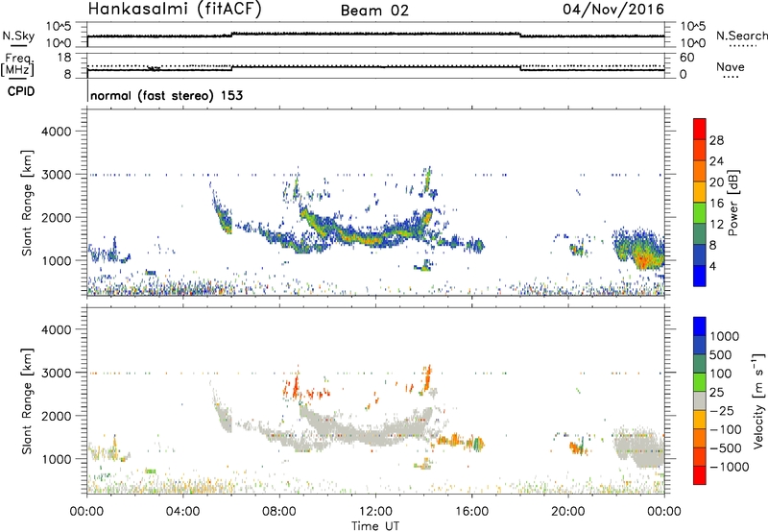Click the '4000' range tick of power panel
Image resolution: width=768 pixels, height=532 pixels.
[57, 132]
